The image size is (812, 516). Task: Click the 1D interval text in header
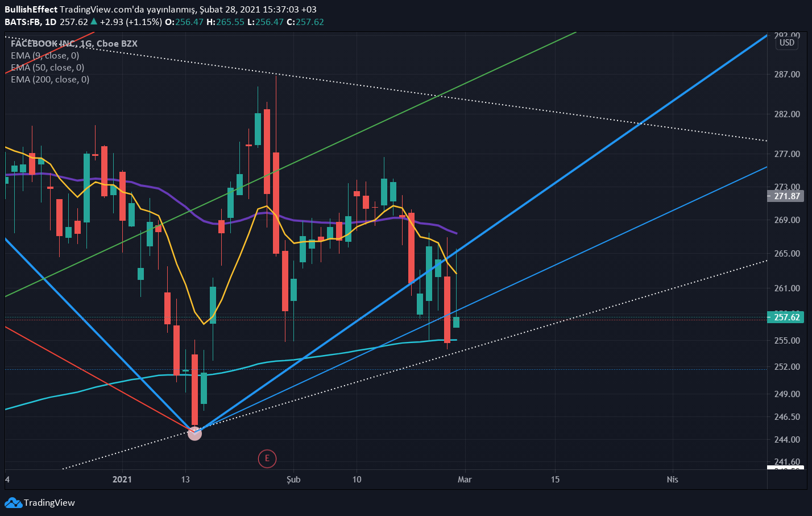click(x=50, y=22)
